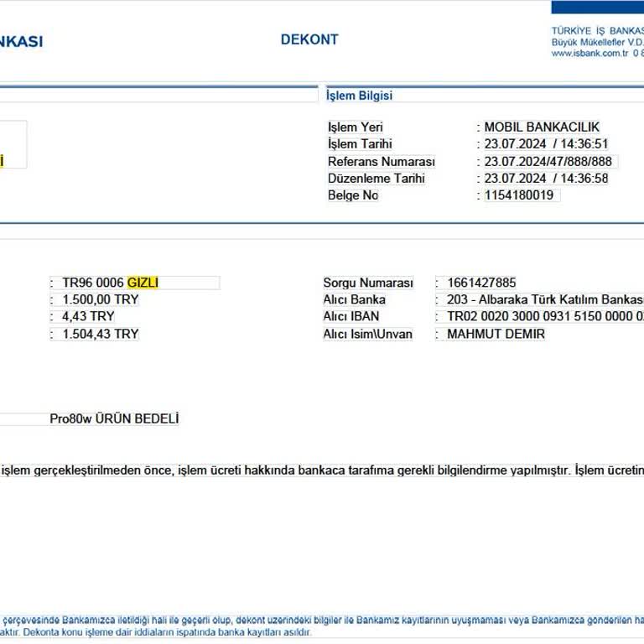Select the 1.500,00 TRY amount

click(x=101, y=299)
